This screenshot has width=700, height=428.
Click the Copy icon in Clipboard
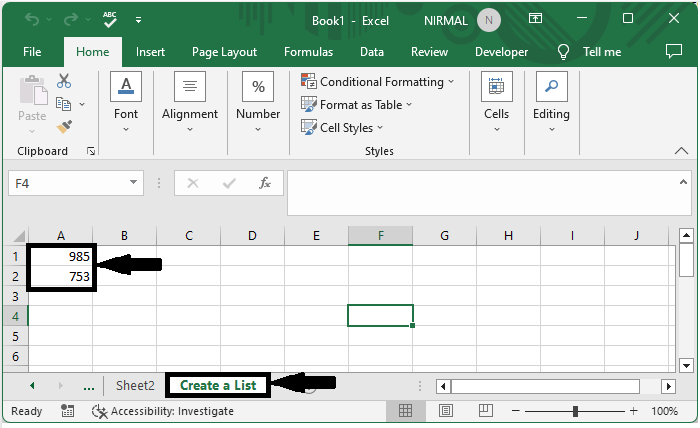[x=64, y=104]
